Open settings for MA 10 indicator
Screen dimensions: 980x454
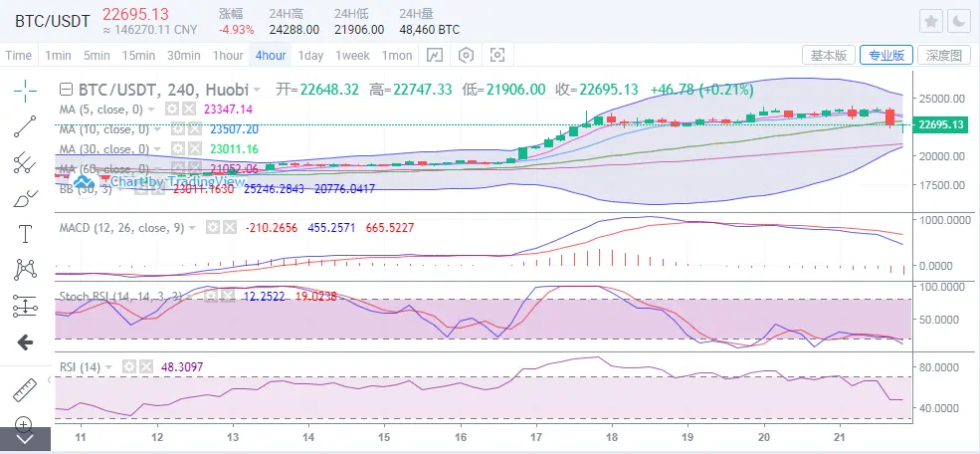178,129
